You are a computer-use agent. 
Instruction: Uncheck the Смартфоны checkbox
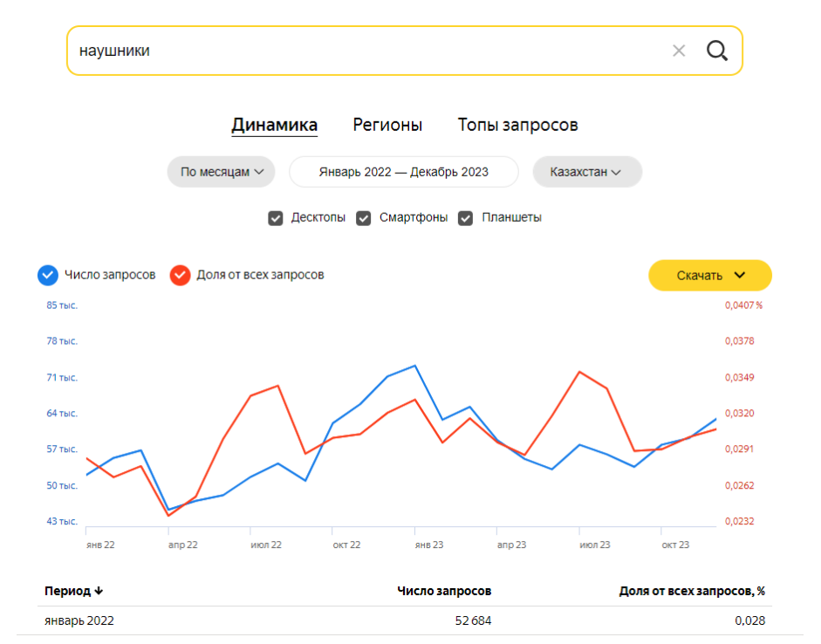point(364,218)
